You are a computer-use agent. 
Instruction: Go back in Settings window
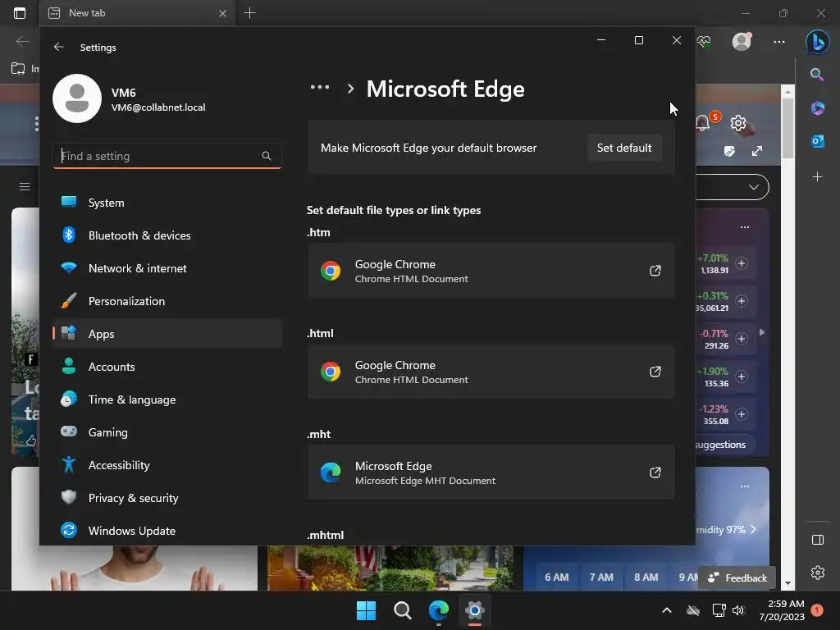pos(59,47)
